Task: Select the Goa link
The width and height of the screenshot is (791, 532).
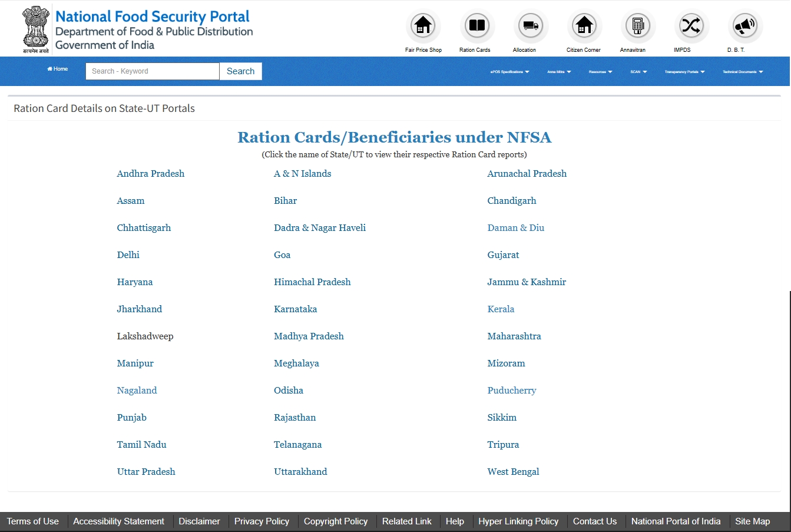Action: pyautogui.click(x=282, y=255)
